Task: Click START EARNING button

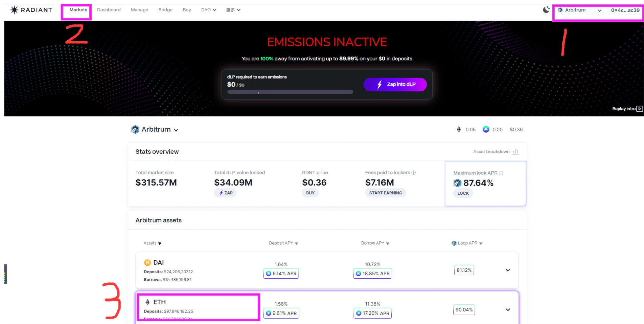Action: pos(386,193)
